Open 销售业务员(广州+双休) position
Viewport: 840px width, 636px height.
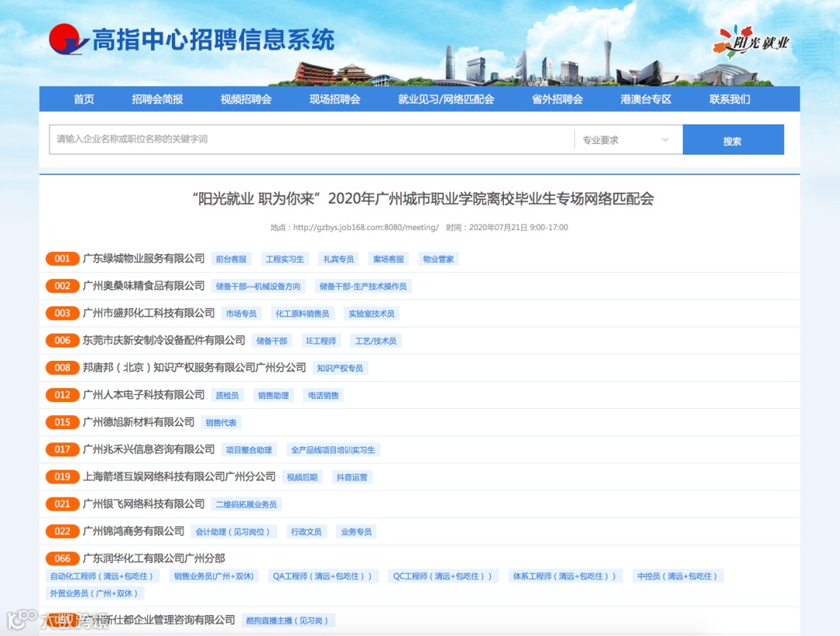(214, 577)
